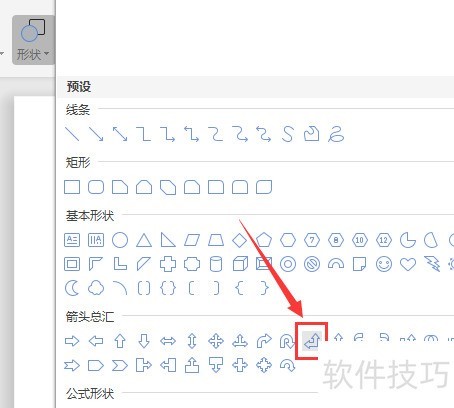Select the lightning bolt shape
Screen dimensions: 454x408
(432, 264)
